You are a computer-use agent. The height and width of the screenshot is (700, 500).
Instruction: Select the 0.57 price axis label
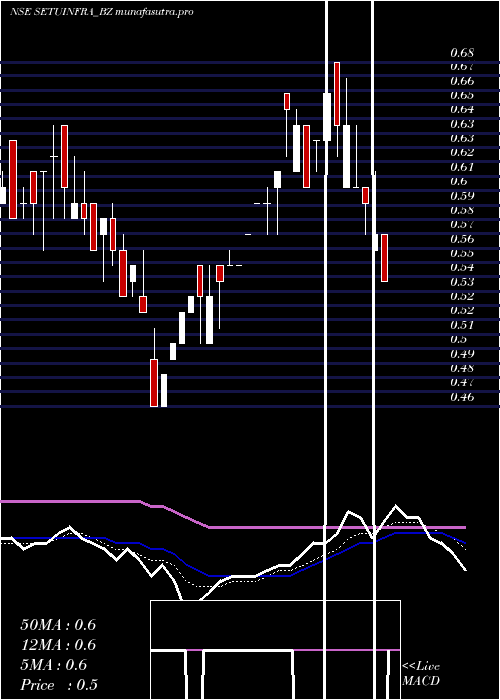[x=462, y=224]
